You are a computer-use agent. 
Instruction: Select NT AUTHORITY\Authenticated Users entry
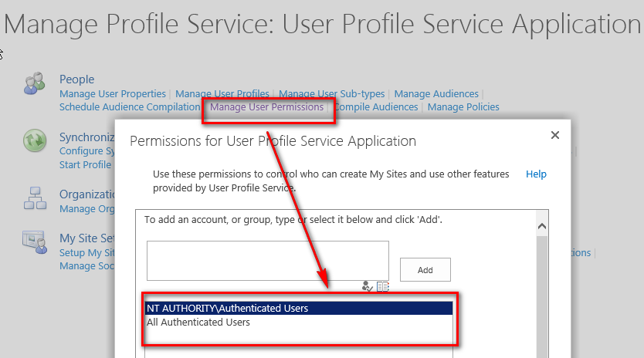click(x=299, y=308)
